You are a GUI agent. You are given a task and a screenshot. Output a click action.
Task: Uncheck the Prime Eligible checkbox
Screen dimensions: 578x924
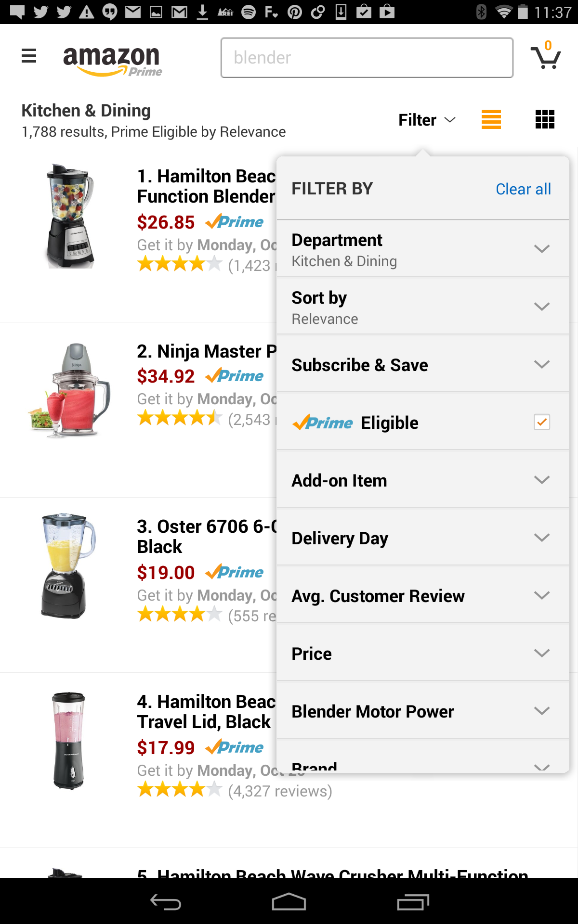click(542, 422)
